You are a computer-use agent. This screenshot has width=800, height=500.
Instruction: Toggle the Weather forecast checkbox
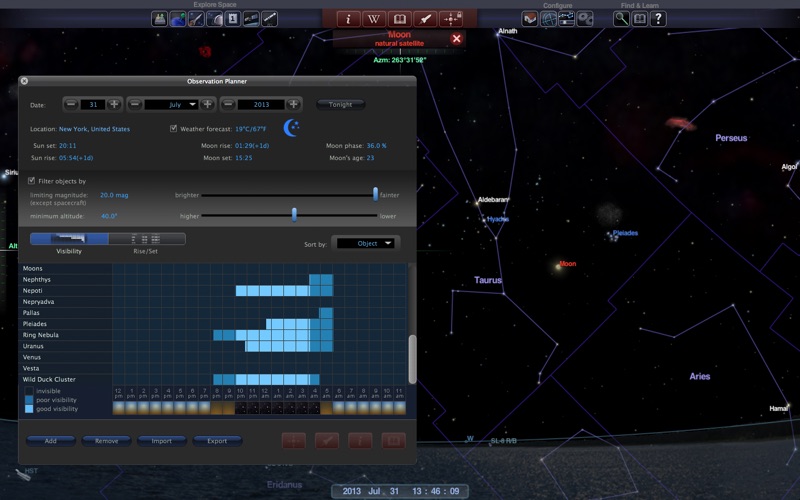pos(174,129)
